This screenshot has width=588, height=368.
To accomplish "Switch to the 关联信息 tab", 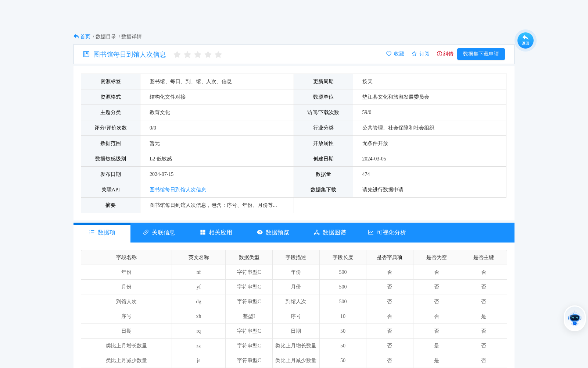I will 159,233.
